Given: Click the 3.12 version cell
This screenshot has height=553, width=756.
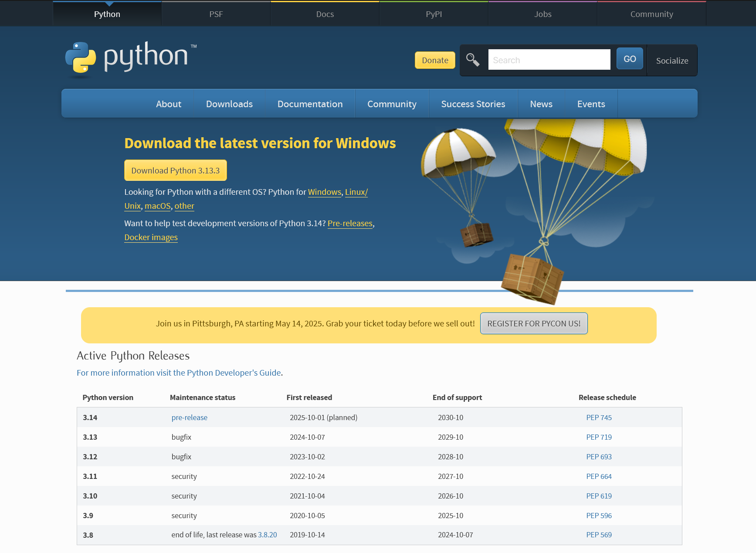Looking at the screenshot, I should click(90, 457).
